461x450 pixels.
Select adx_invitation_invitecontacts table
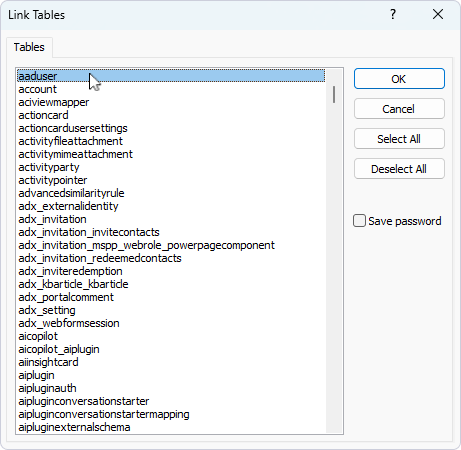click(x=171, y=232)
